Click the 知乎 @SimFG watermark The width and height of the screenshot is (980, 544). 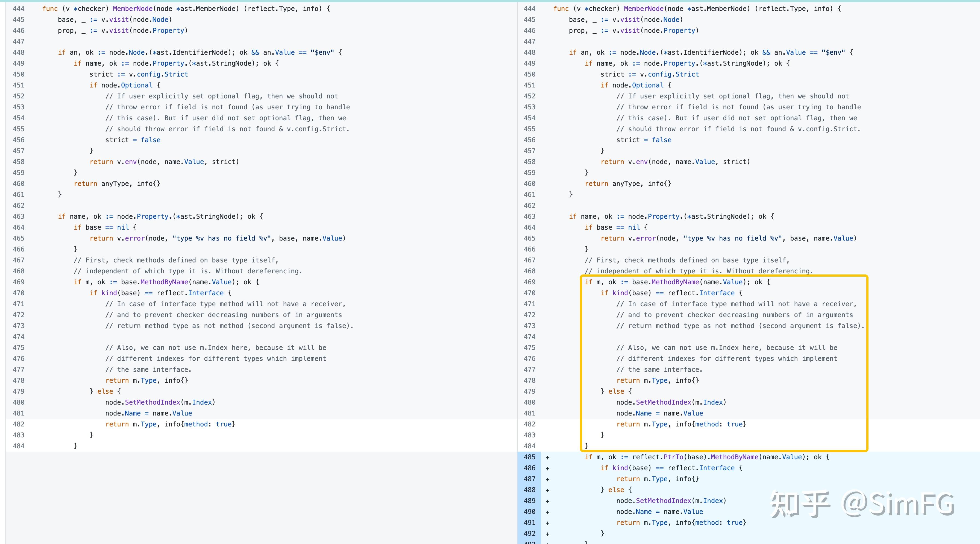coord(862,504)
